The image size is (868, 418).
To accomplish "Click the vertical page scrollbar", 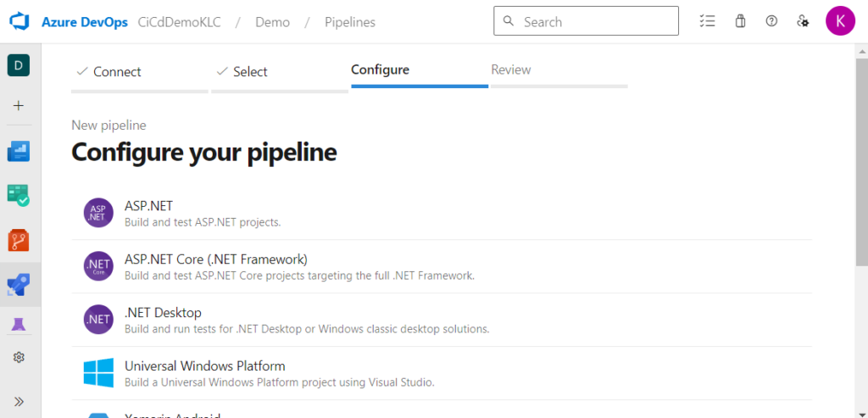I will (x=861, y=170).
